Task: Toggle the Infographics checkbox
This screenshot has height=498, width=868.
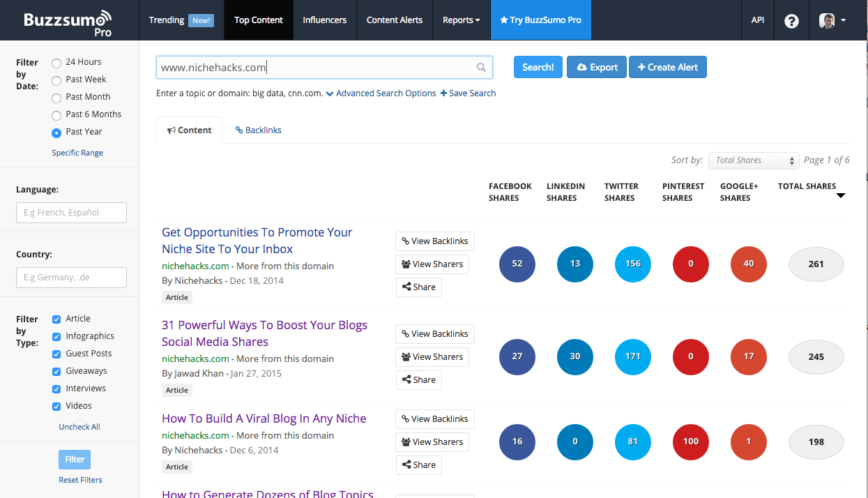Action: (56, 337)
